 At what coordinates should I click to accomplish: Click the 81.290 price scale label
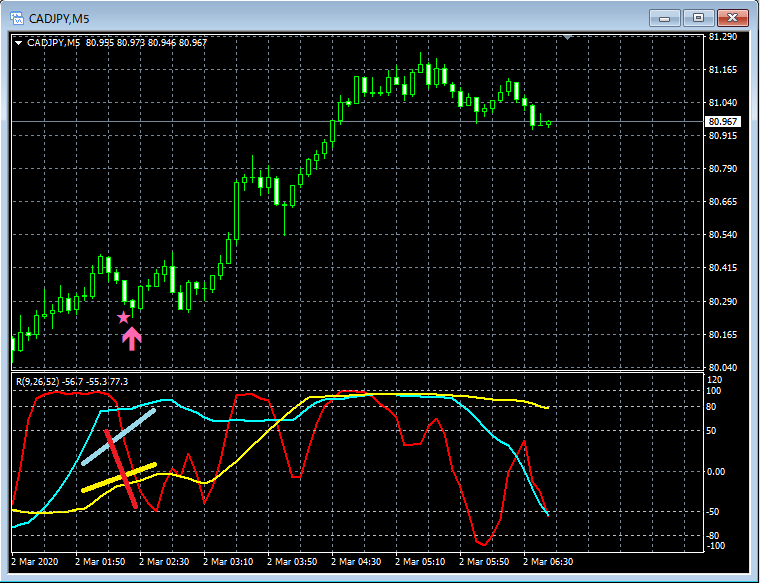click(x=723, y=37)
